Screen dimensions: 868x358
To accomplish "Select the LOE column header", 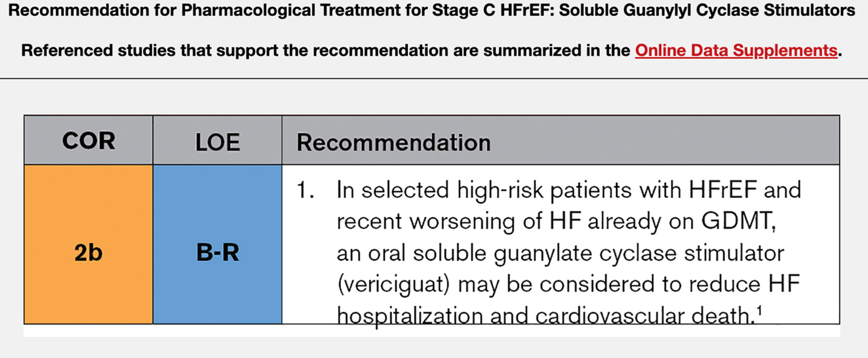I will [x=217, y=142].
